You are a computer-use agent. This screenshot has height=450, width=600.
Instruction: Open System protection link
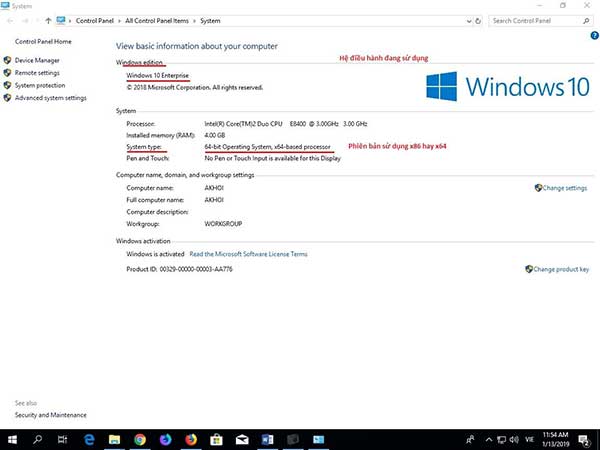(40, 85)
